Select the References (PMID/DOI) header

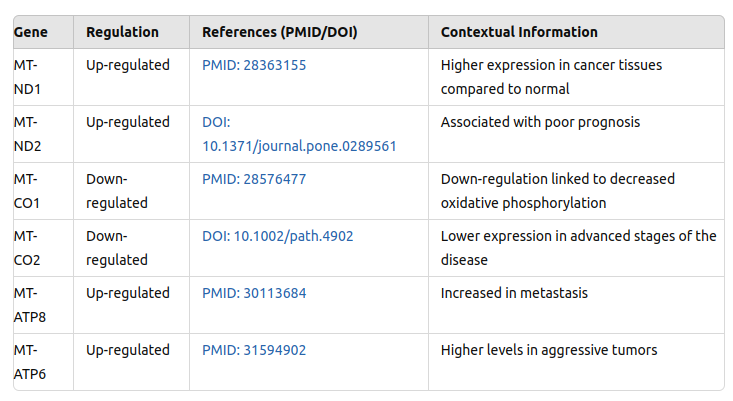point(279,32)
